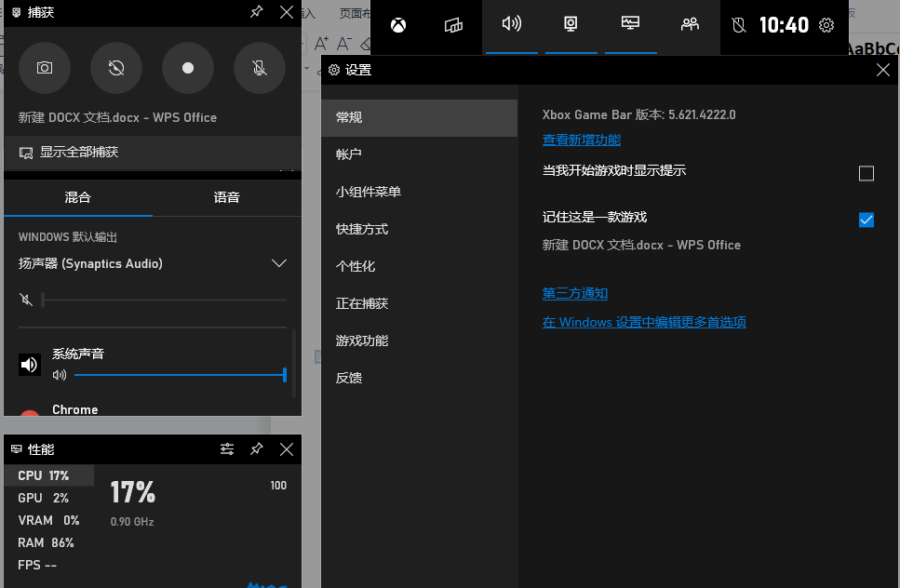Click the decrease font size icon in WPS
The width and height of the screenshot is (900, 588).
[343, 43]
